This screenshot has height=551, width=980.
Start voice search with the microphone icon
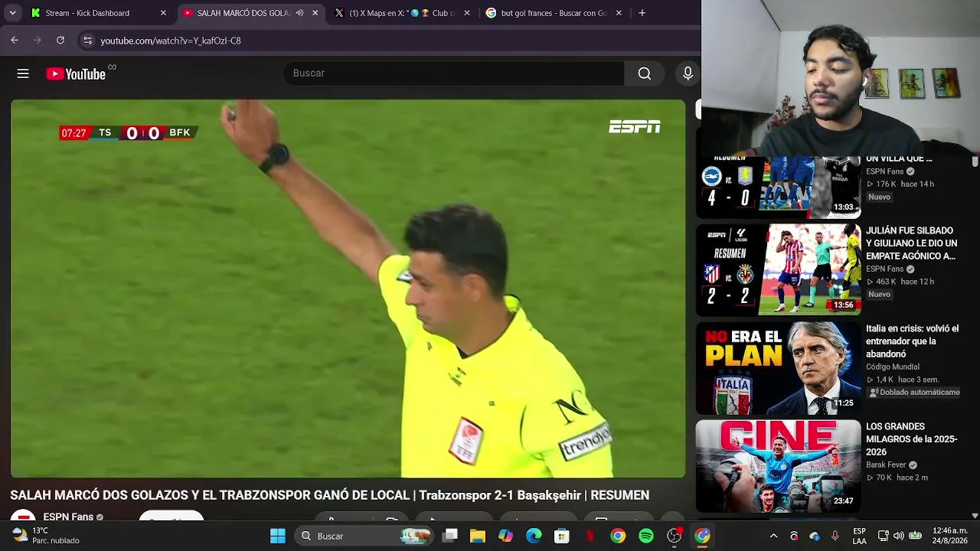coord(688,73)
